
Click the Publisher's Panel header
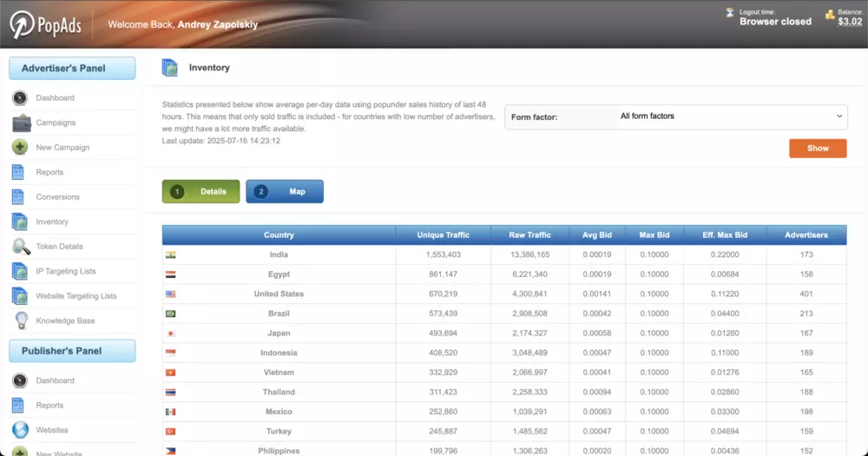[x=72, y=351]
